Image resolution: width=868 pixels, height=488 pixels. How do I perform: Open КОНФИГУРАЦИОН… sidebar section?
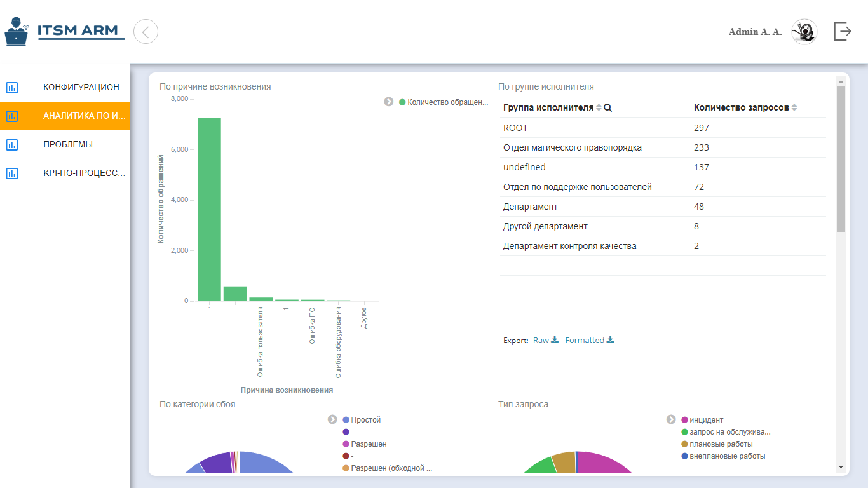point(65,87)
